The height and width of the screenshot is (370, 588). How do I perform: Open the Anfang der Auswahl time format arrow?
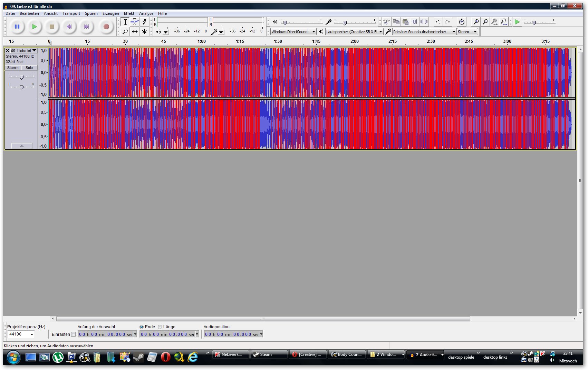coord(135,334)
